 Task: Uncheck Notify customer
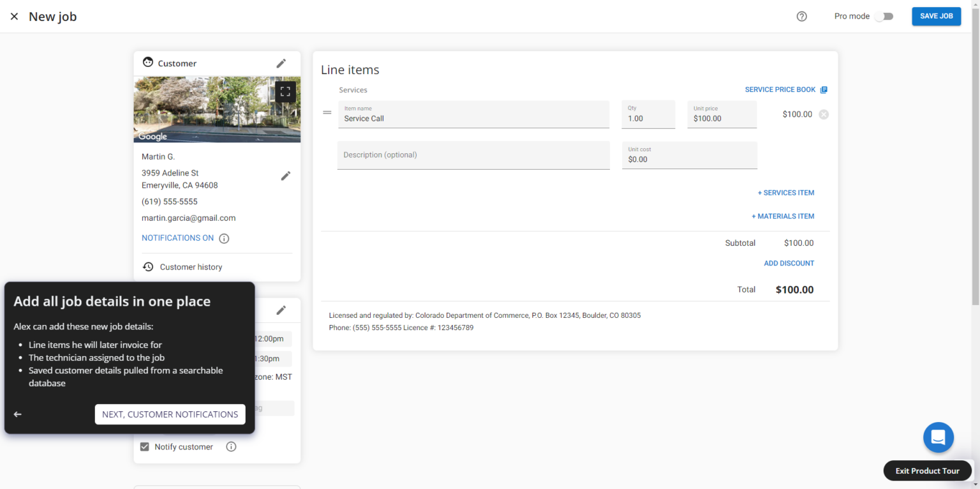point(144,446)
